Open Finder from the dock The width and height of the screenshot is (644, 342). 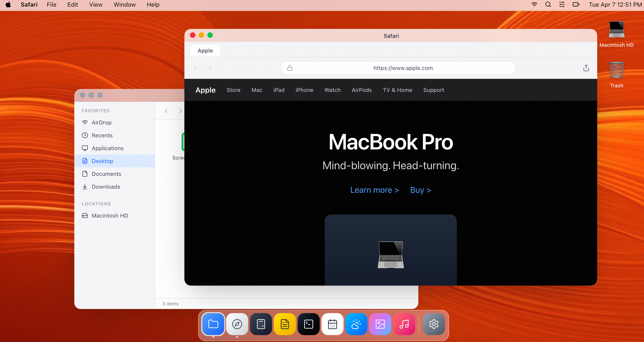point(213,324)
